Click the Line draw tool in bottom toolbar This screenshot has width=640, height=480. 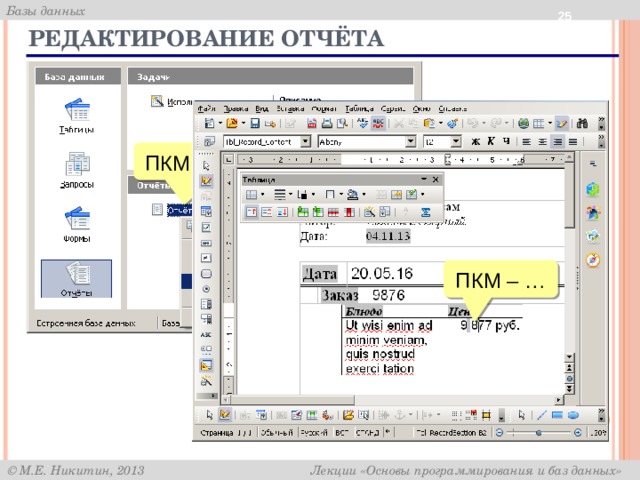pos(542,415)
